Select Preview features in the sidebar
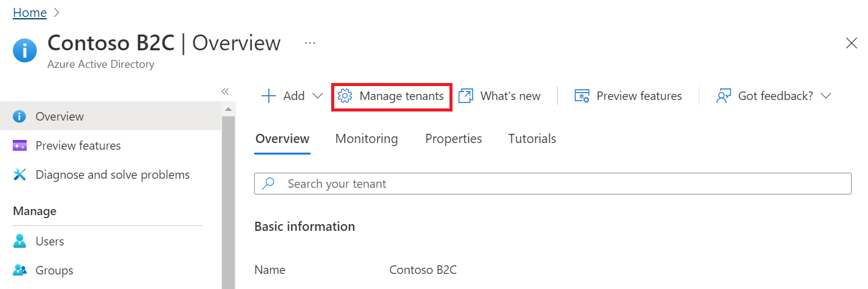Screen dimensions: 868x289 pyautogui.click(x=78, y=145)
